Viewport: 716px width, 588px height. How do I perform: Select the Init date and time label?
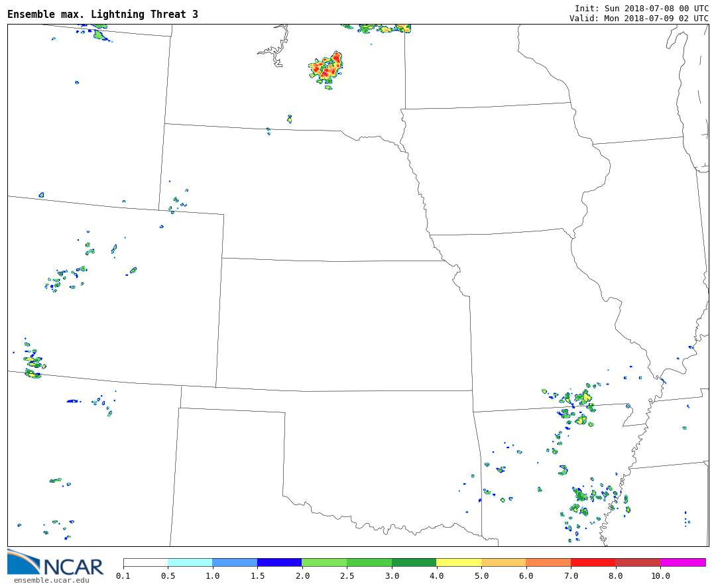tap(641, 8)
